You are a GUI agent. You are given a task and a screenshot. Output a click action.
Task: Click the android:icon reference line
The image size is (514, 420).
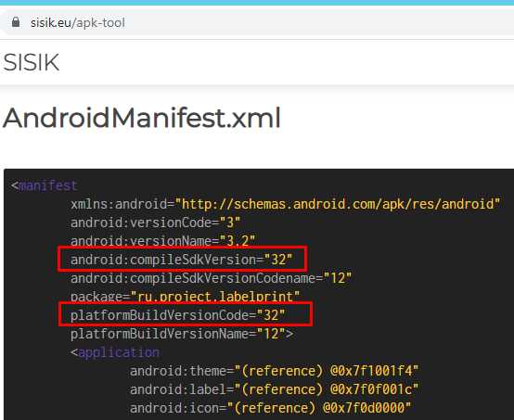click(x=270, y=408)
